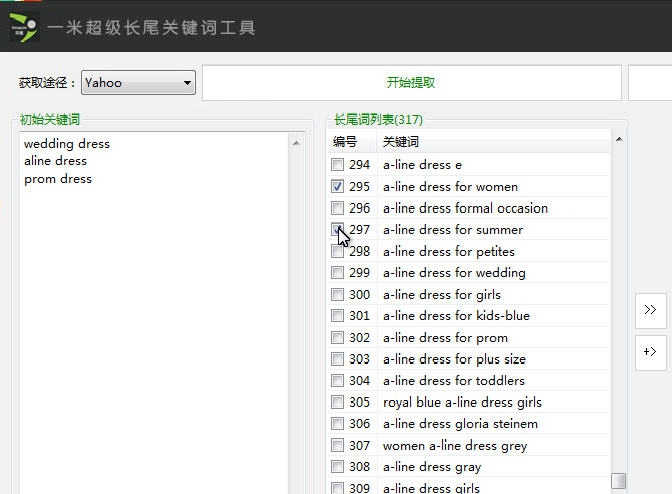Select 'a-line dress for kids-blue' keyword
Viewport: 672px width, 494px height.
(x=456, y=316)
